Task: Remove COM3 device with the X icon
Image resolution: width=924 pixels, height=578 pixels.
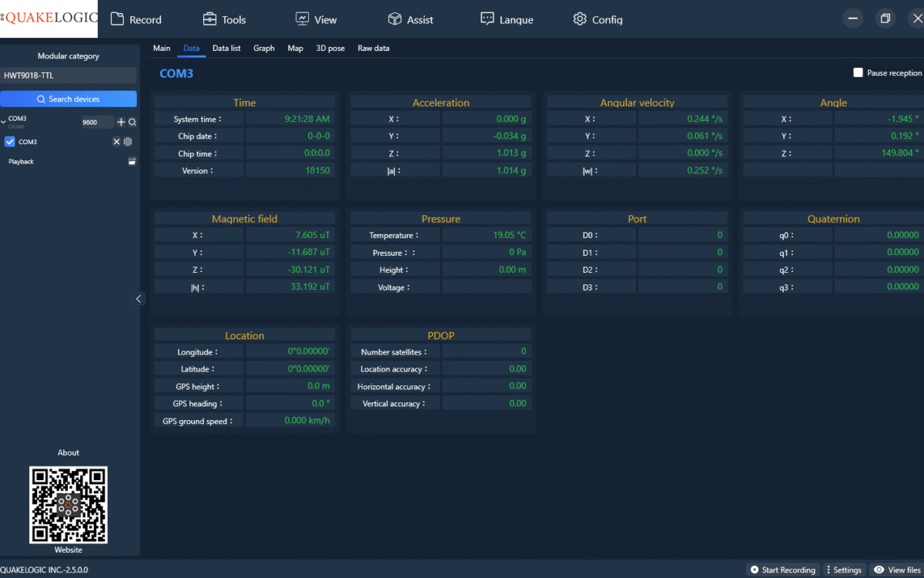Action: click(x=117, y=142)
